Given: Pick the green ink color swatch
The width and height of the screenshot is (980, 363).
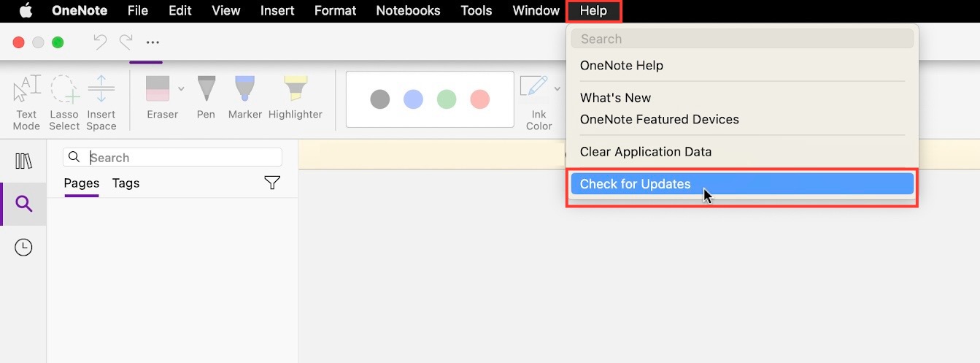Looking at the screenshot, I should 447,99.
